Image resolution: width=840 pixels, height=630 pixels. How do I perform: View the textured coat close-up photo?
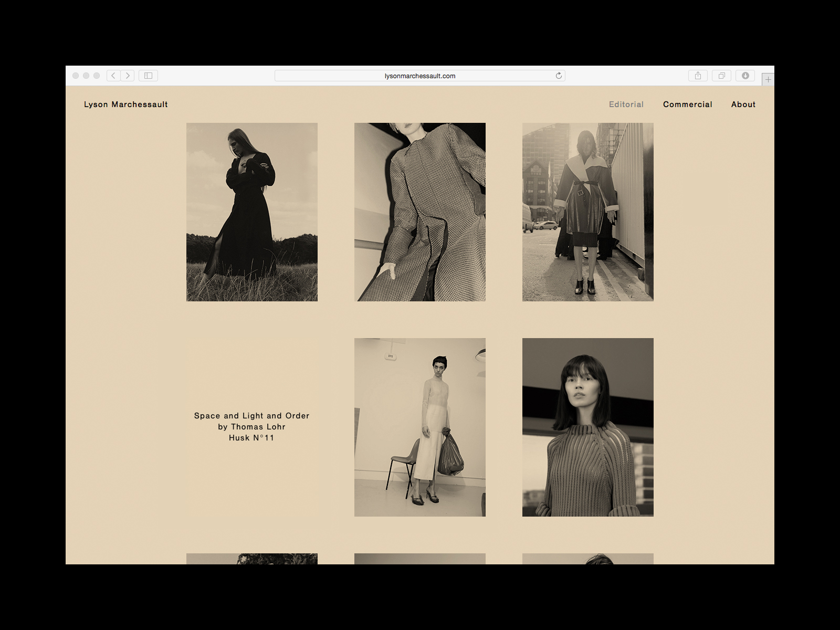pyautogui.click(x=420, y=212)
